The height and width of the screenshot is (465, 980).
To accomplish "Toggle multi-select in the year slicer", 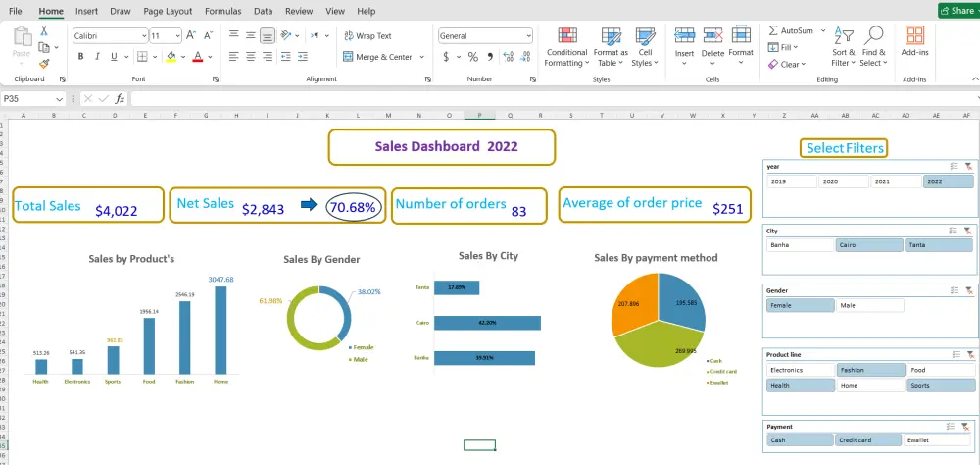I will pyautogui.click(x=954, y=167).
